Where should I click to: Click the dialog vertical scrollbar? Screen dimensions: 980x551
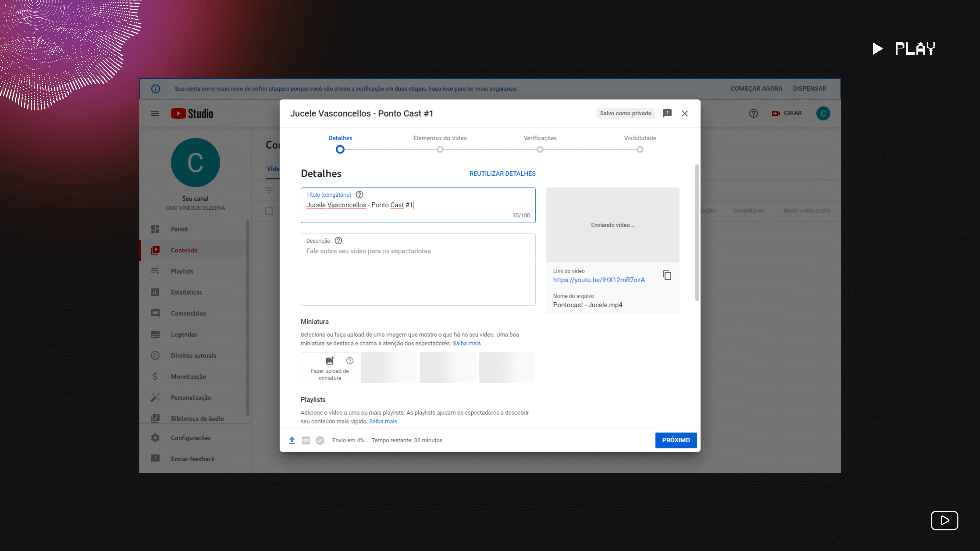pyautogui.click(x=697, y=233)
